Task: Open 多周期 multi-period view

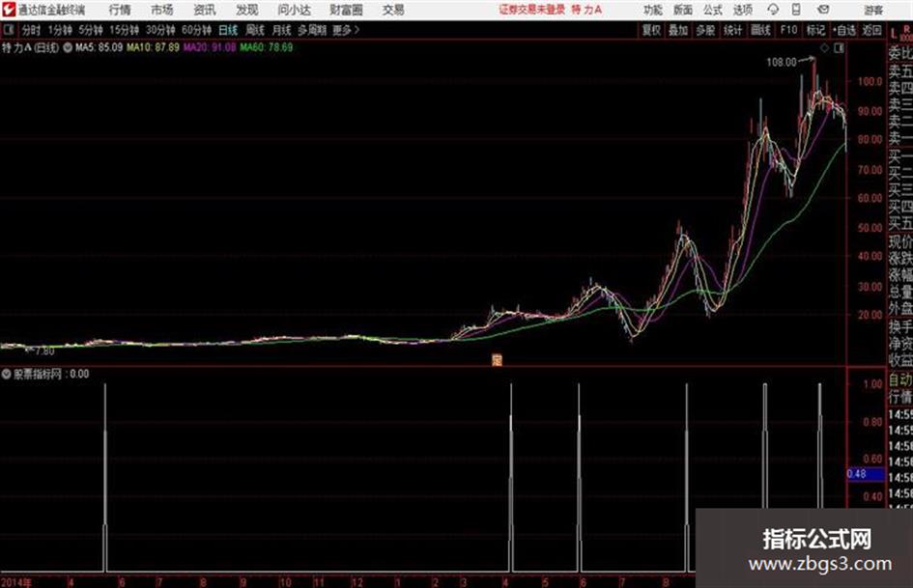Action: pyautogui.click(x=312, y=29)
